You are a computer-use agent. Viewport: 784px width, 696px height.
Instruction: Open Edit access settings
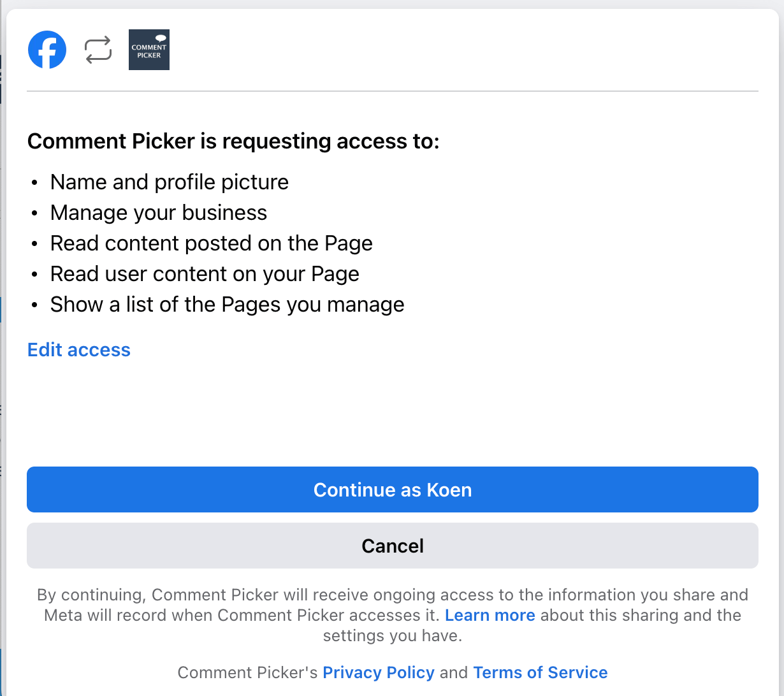click(78, 349)
